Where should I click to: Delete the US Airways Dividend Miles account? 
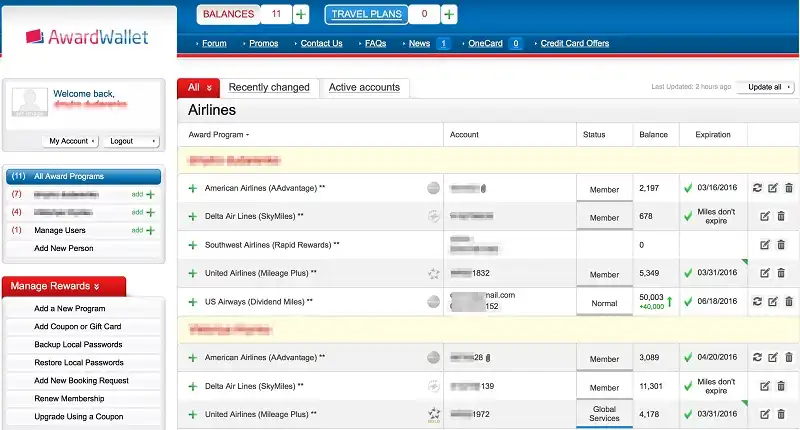tap(788, 301)
